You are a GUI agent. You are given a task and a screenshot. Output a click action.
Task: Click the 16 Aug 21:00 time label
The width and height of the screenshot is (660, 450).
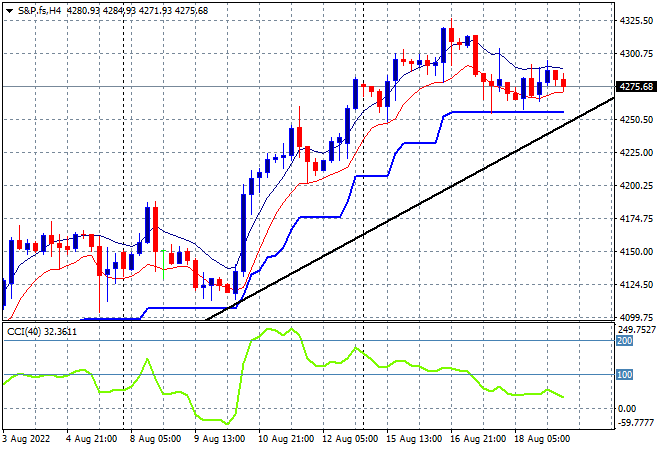click(478, 439)
